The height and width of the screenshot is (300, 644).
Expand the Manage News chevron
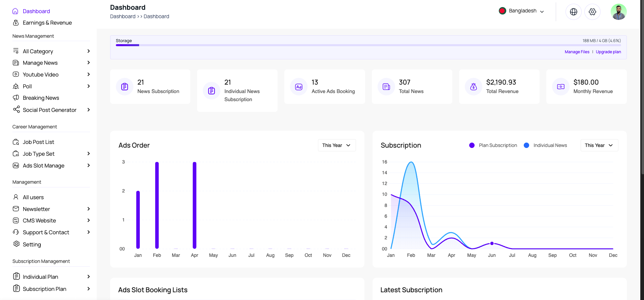point(89,63)
